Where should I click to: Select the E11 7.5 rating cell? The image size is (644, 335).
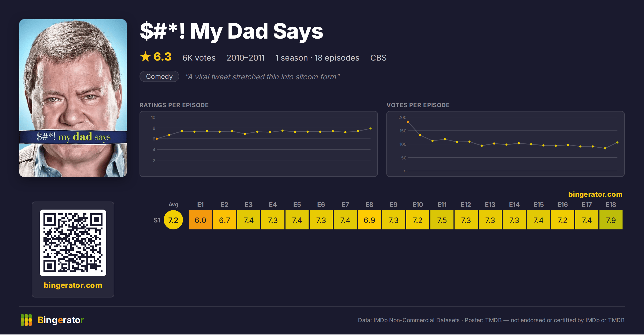442,220
